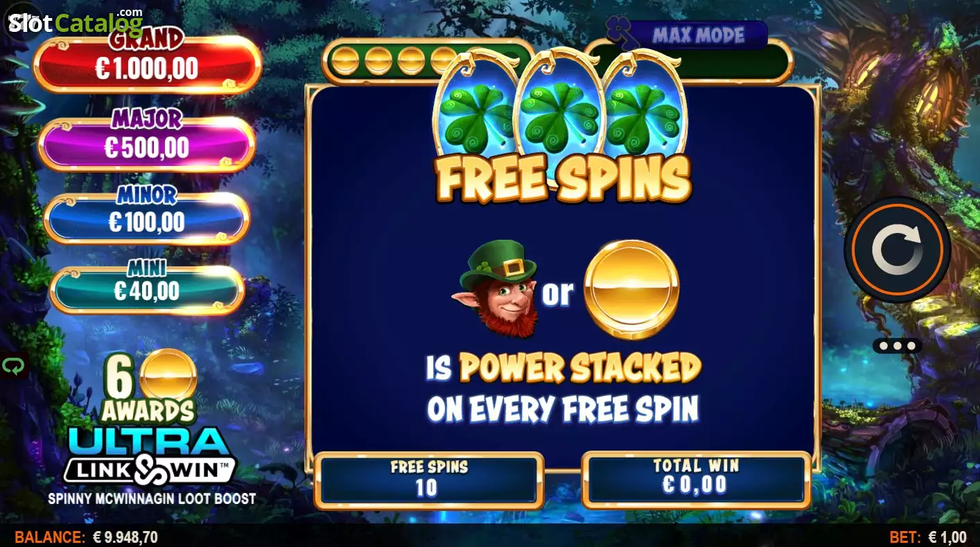Viewport: 980px width, 547px height.
Task: Click the Free Spins counter box
Action: tap(429, 480)
